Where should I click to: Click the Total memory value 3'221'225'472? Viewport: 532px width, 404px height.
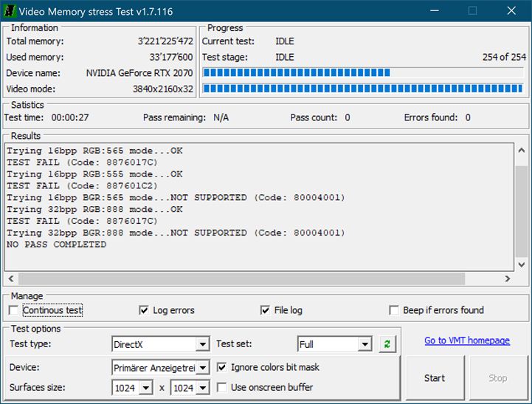165,41
